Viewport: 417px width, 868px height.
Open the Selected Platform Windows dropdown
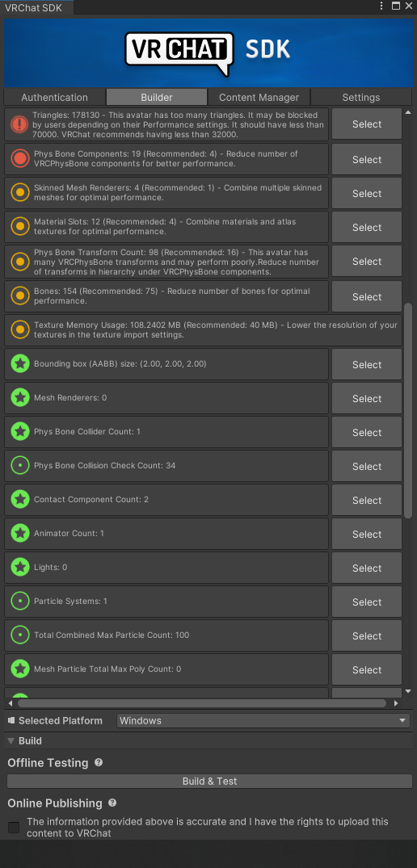[x=263, y=721]
